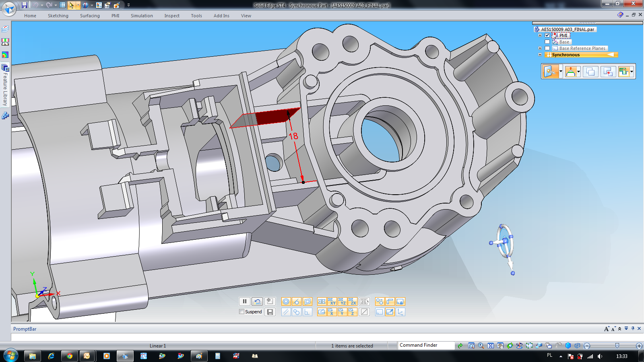Open the Sketching ribbon tab

(58, 16)
